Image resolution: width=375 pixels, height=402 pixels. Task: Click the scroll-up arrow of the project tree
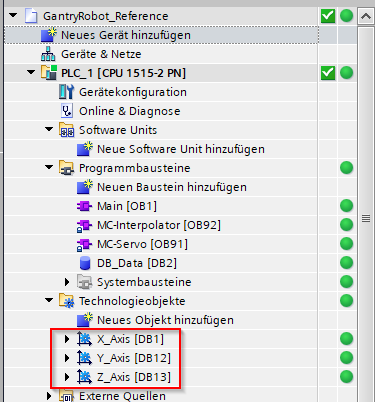366,16
